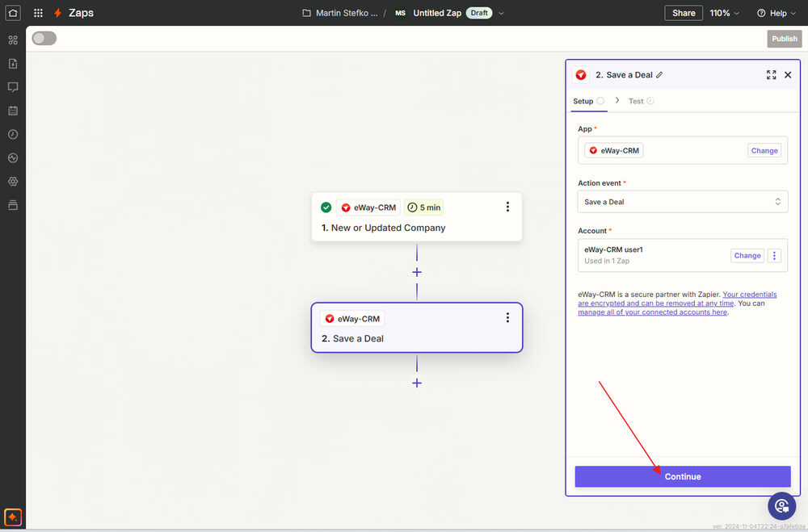Open the Action event dropdown
This screenshot has height=532, width=808.
[683, 202]
